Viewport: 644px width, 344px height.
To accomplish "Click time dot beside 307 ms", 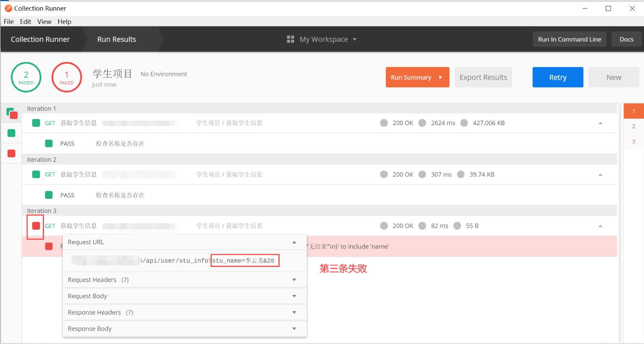I will 422,174.
